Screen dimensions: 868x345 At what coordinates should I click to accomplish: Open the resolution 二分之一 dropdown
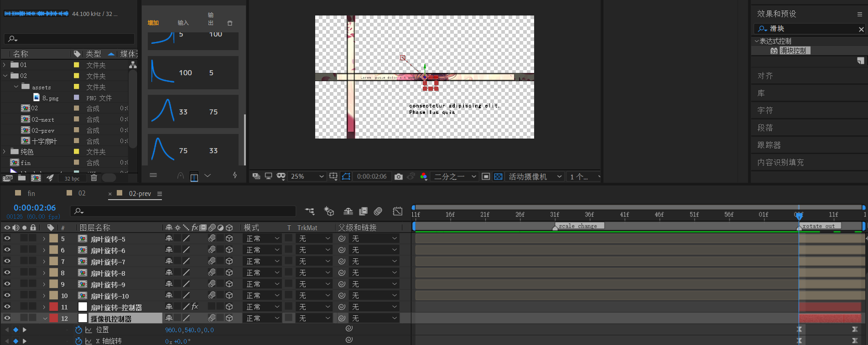[455, 176]
